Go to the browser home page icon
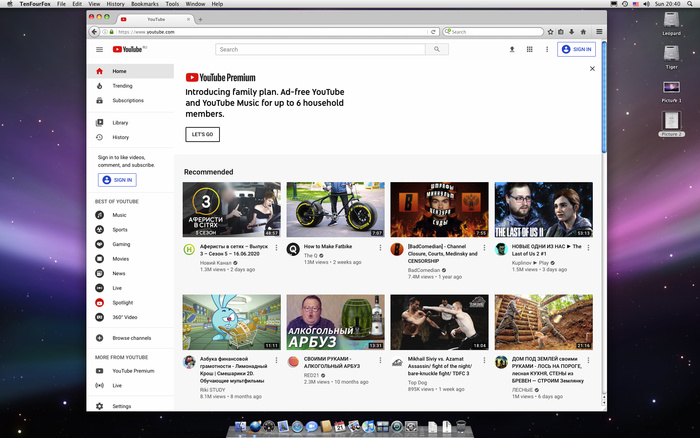Viewport: 700px width, 438px height. [x=583, y=32]
